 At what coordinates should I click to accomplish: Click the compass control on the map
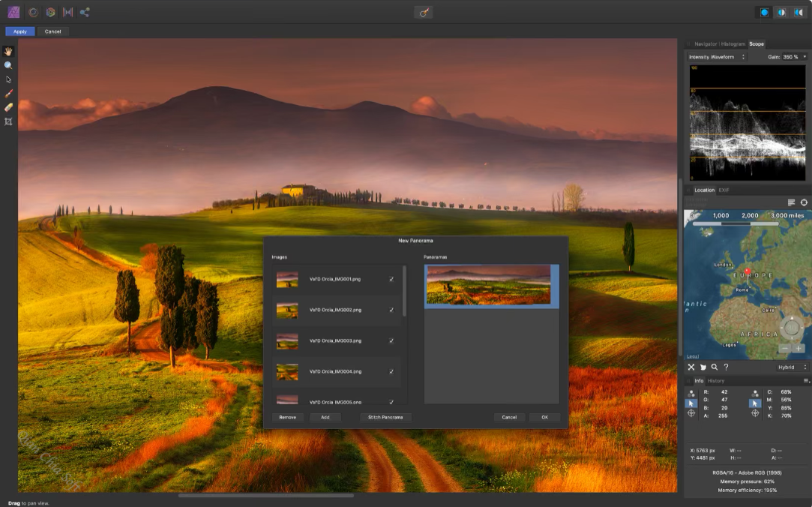point(791,327)
